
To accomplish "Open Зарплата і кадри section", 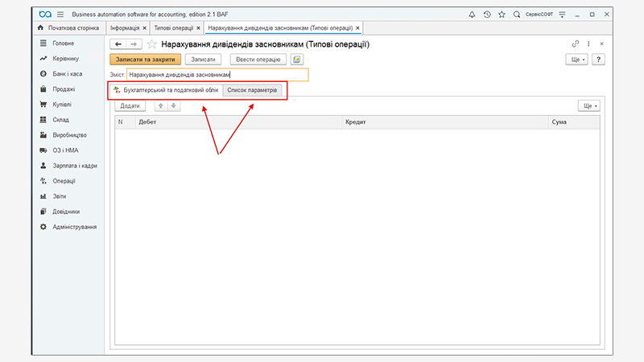I will (x=74, y=165).
